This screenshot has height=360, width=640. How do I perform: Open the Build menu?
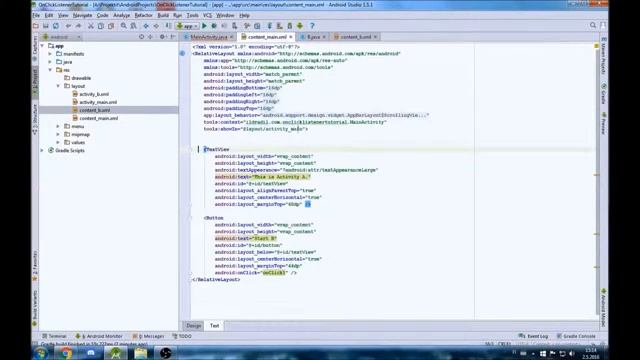(163, 16)
